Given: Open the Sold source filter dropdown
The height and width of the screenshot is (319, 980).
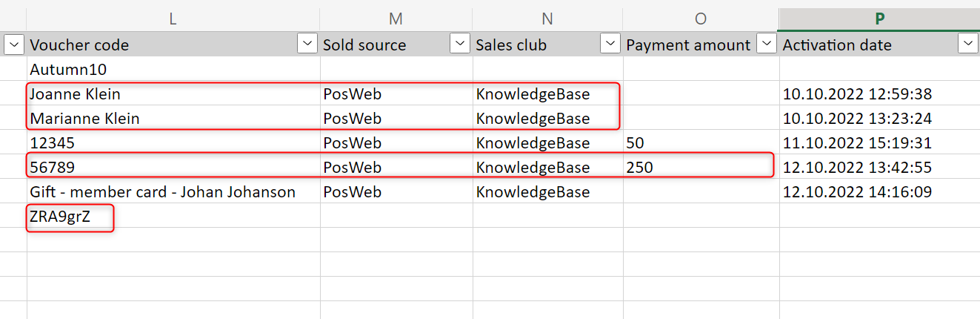Looking at the screenshot, I should coord(460,45).
